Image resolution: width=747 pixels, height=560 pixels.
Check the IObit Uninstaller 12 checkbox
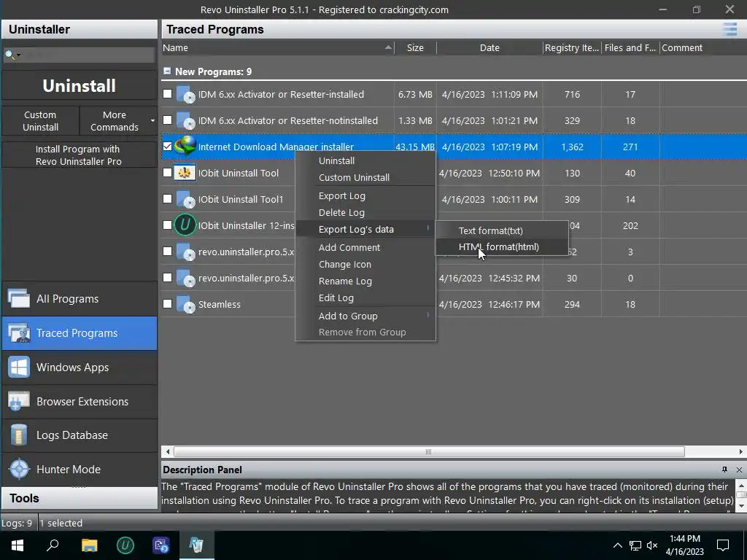167,225
